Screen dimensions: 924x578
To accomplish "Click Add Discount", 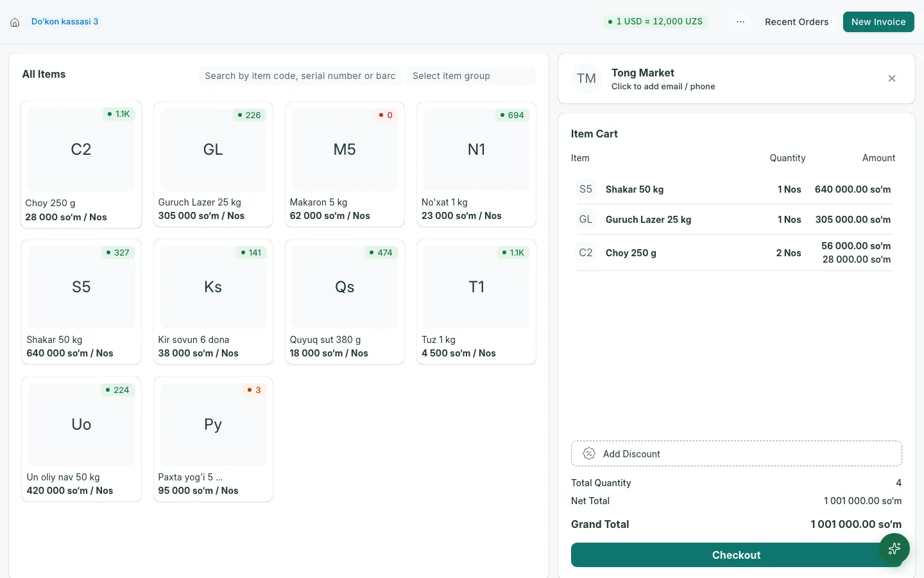I will tap(737, 453).
